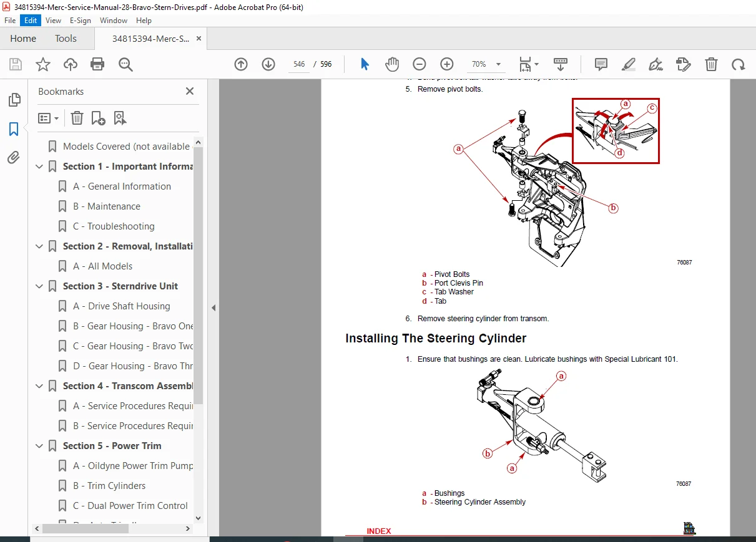The width and height of the screenshot is (756, 542).
Task: Open page thumbnails panel icon
Action: (x=14, y=99)
